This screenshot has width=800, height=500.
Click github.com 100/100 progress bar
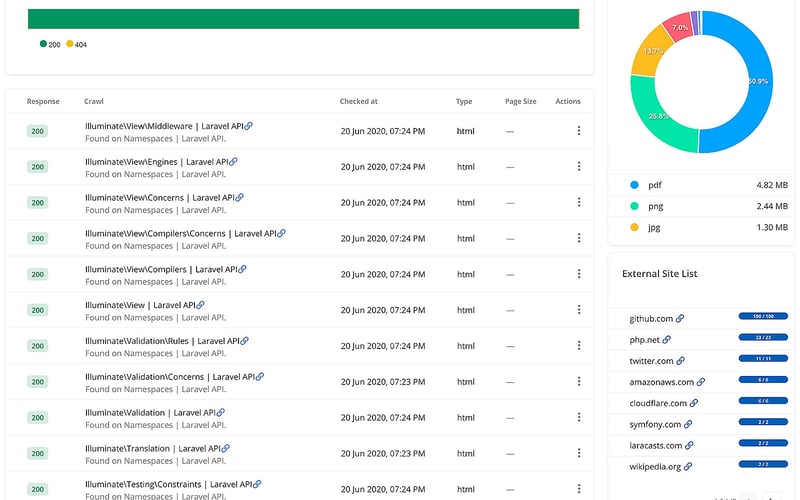[x=763, y=316]
